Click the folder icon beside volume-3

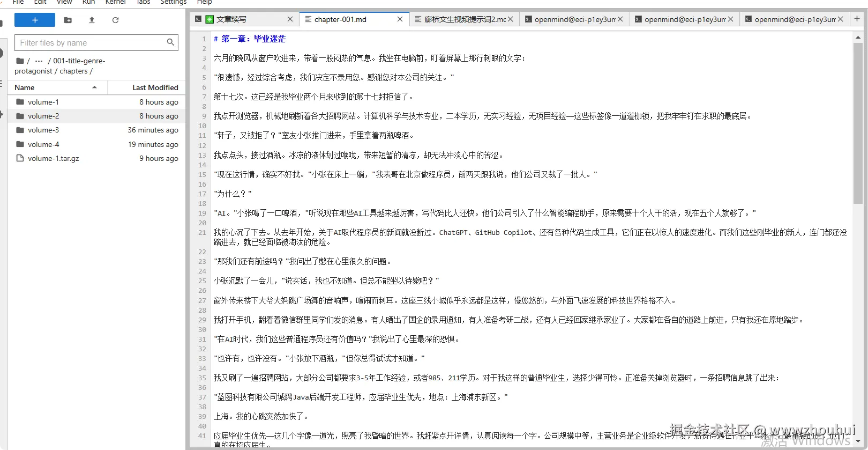click(x=20, y=130)
